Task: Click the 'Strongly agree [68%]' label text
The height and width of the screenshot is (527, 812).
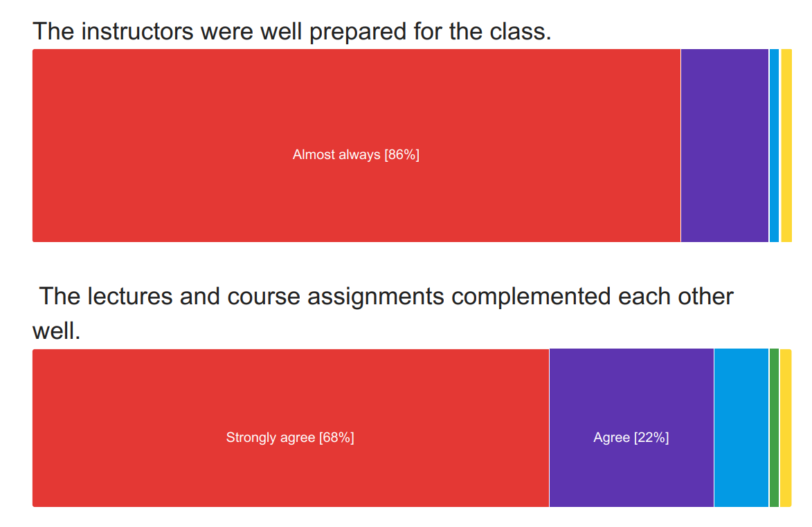Action: [x=290, y=438]
